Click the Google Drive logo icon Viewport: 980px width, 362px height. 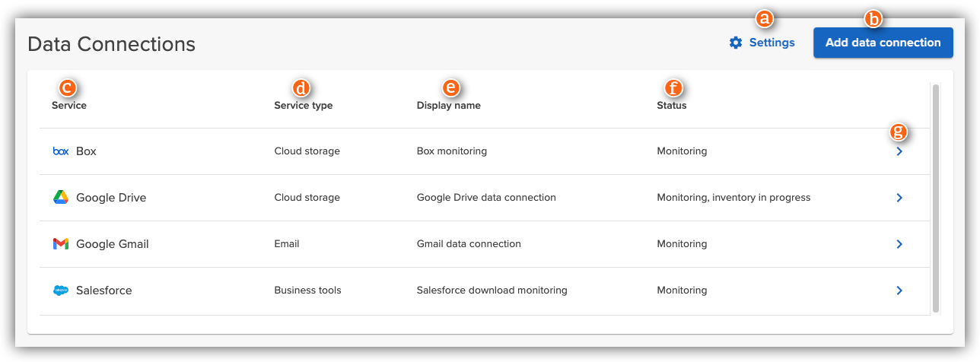[61, 198]
